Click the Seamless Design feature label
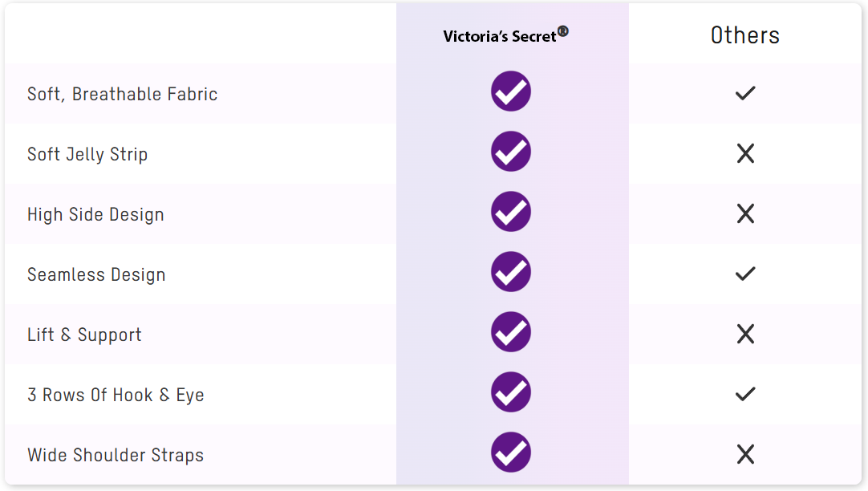 [96, 274]
